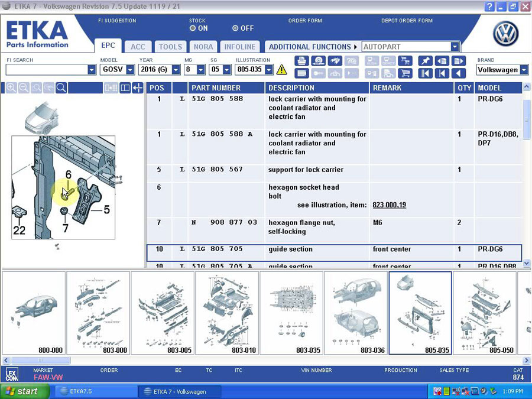Click the parts table scroll down arrow
The image size is (532, 399).
pyautogui.click(x=526, y=263)
